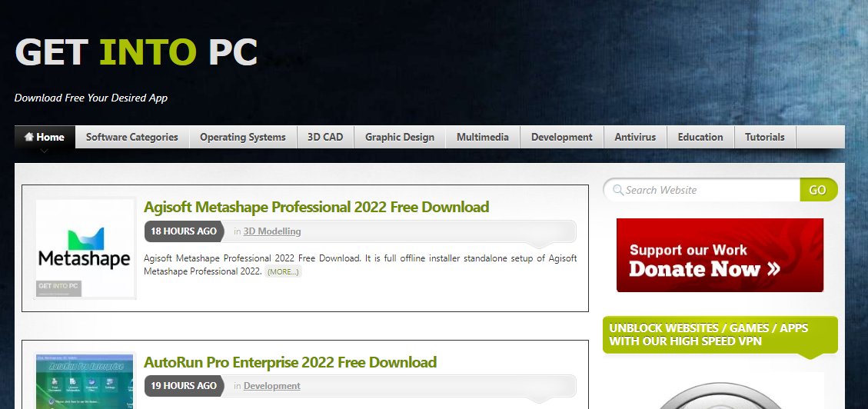Select the Graphic Design menu item
Viewport: 868px width, 409px height.
pyautogui.click(x=399, y=138)
